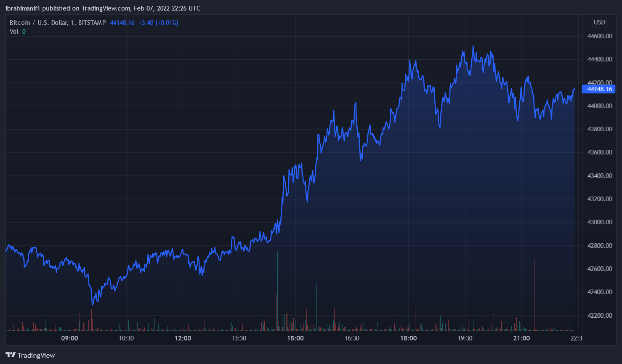Select the 18:00 mark on time axis

coord(408,338)
